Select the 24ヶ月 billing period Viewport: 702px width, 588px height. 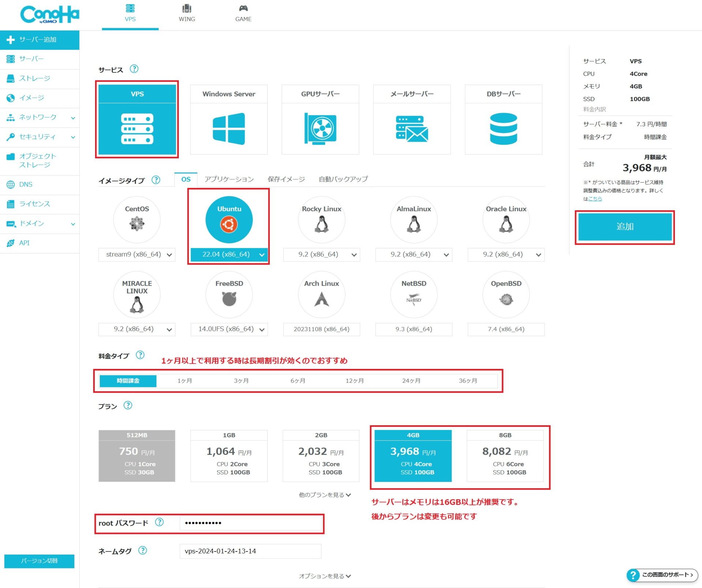tap(411, 381)
